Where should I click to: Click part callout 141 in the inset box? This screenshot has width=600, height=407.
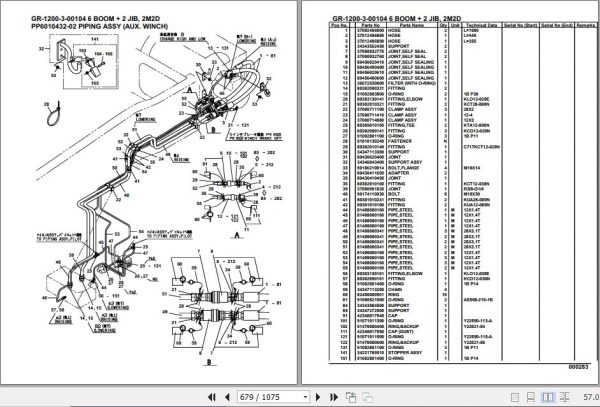click(95, 39)
